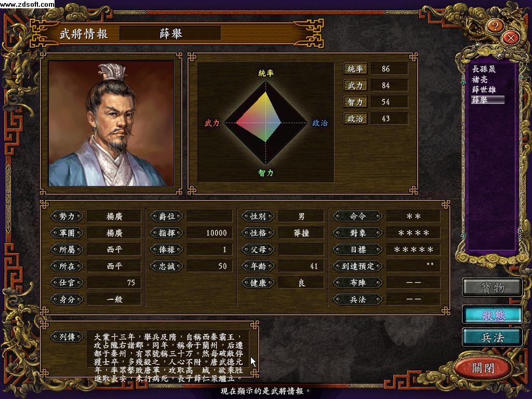Close the officer info window with X icon
This screenshot has width=532, height=399.
[x=511, y=37]
